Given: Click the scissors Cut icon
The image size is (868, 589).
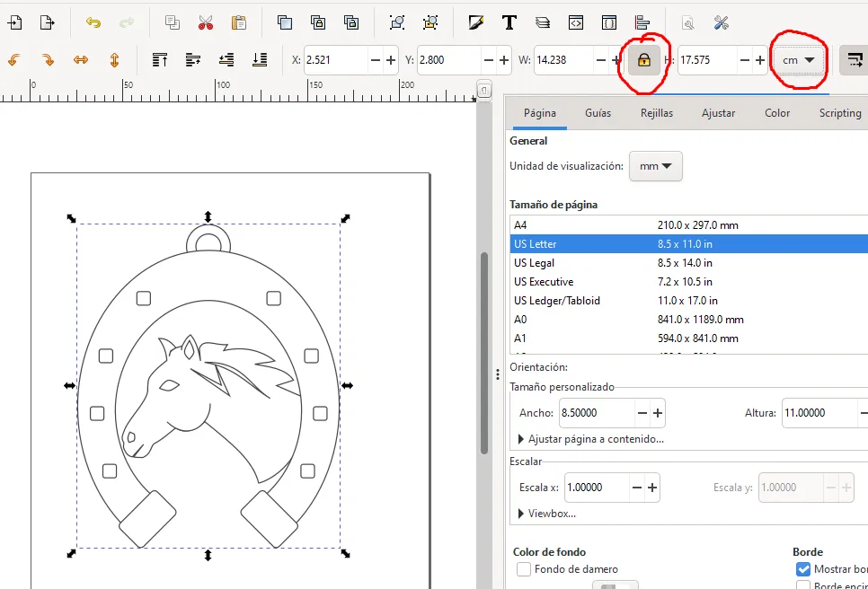Looking at the screenshot, I should (x=206, y=22).
